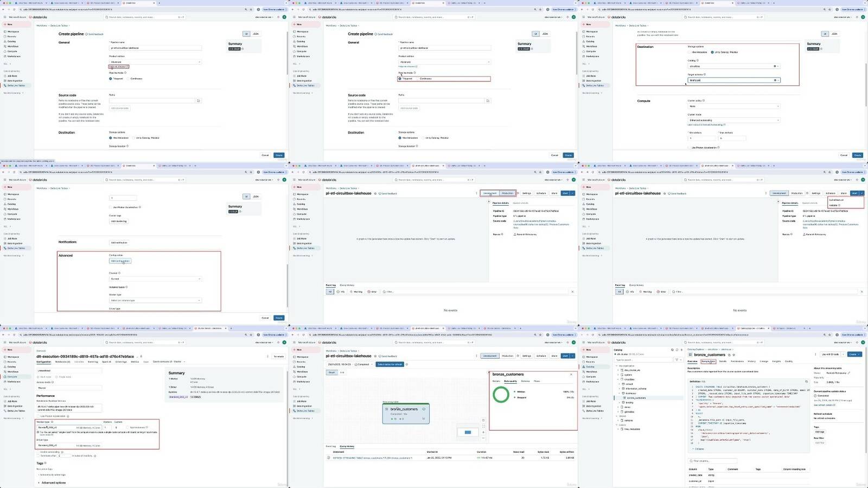Open kebab menu left of highlighted Development toggle
This screenshot has height=488, width=868.
click(477, 193)
